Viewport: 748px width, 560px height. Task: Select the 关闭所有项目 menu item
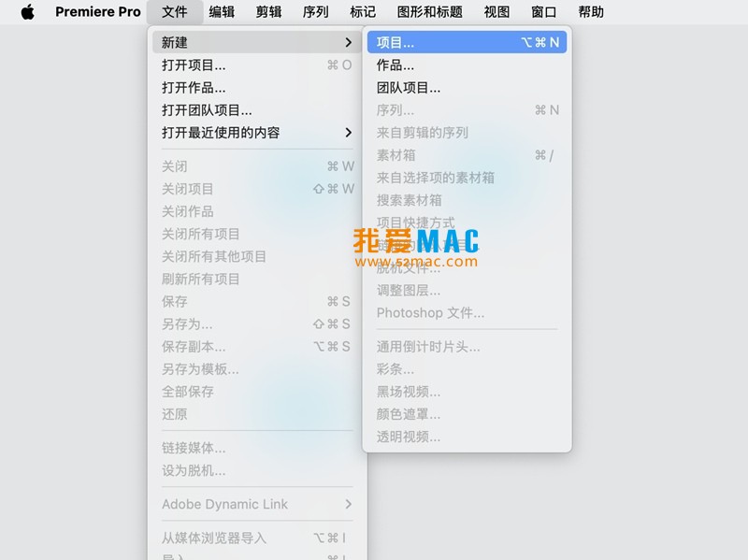(x=257, y=234)
